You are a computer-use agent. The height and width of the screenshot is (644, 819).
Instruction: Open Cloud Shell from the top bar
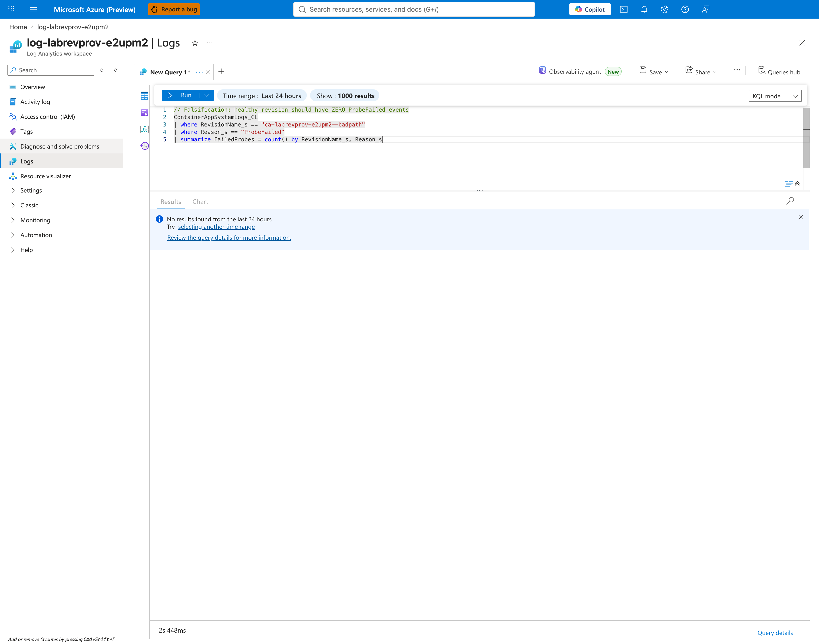pos(624,10)
